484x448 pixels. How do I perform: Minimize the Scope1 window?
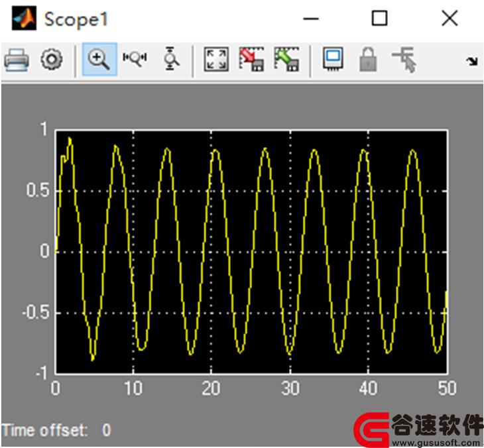[311, 19]
